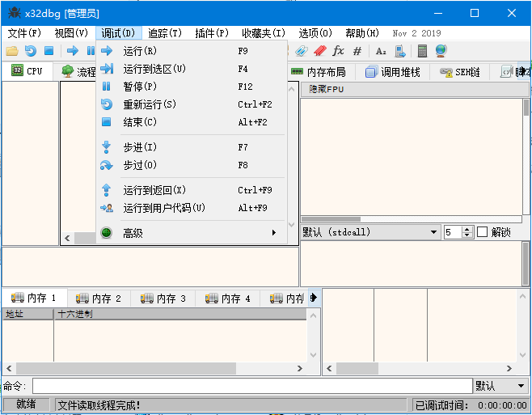
Task: Open the functions fx toolbar icon
Action: click(x=338, y=51)
